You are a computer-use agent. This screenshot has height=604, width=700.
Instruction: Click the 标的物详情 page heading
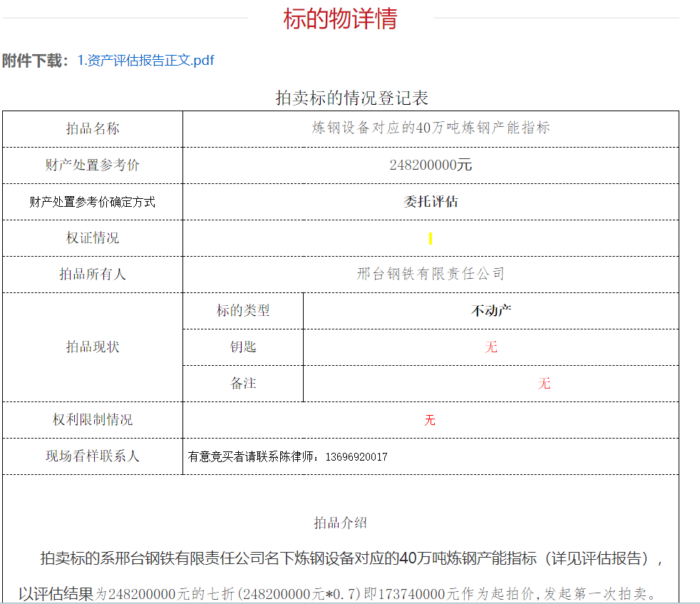tap(340, 19)
